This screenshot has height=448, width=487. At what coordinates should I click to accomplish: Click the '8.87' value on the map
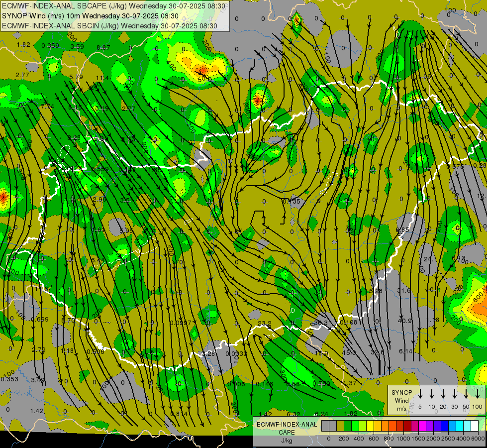coord(103,48)
